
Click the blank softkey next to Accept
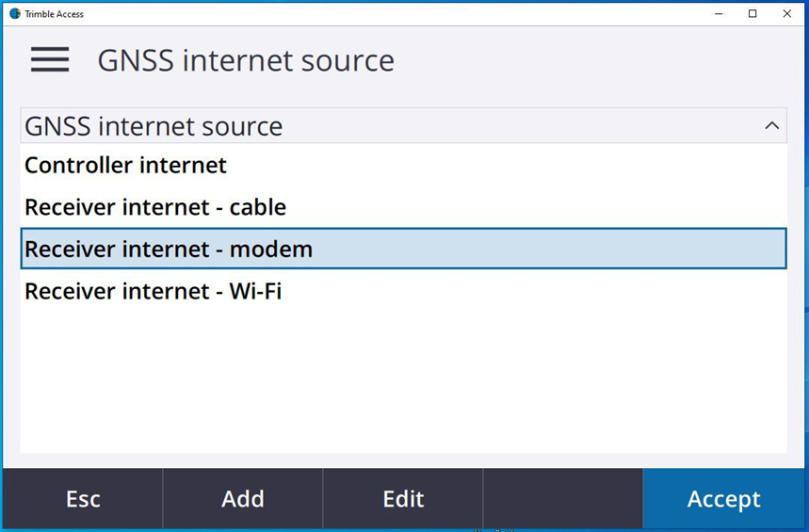coord(562,499)
